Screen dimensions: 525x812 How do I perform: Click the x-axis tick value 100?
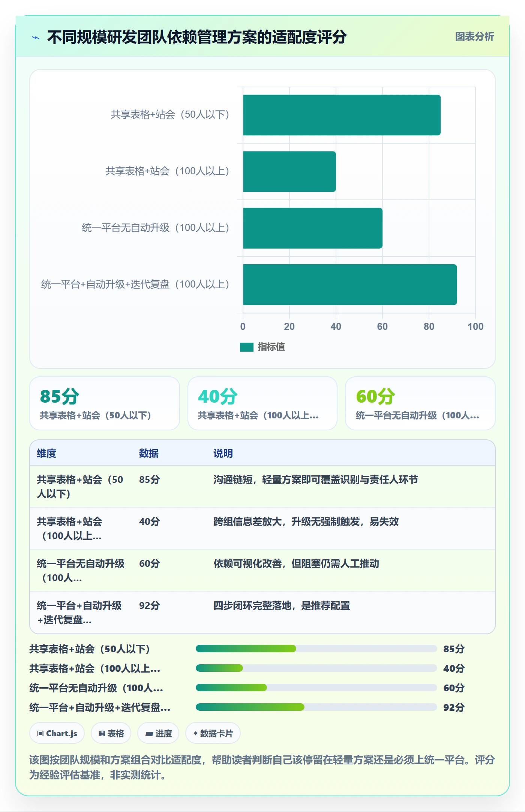pyautogui.click(x=475, y=327)
